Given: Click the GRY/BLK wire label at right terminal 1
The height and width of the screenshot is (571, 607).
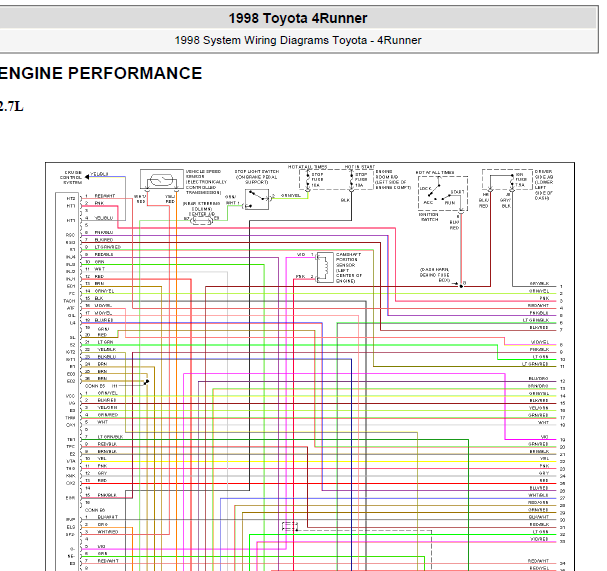Looking at the screenshot, I should [x=539, y=284].
